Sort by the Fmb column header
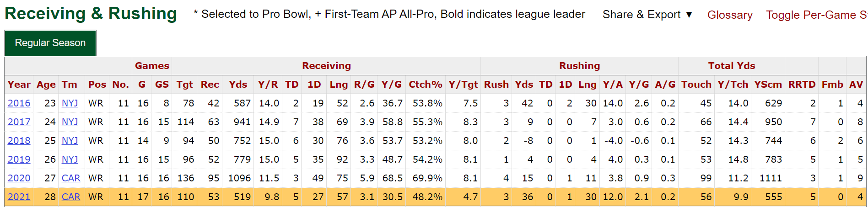 [x=832, y=85]
